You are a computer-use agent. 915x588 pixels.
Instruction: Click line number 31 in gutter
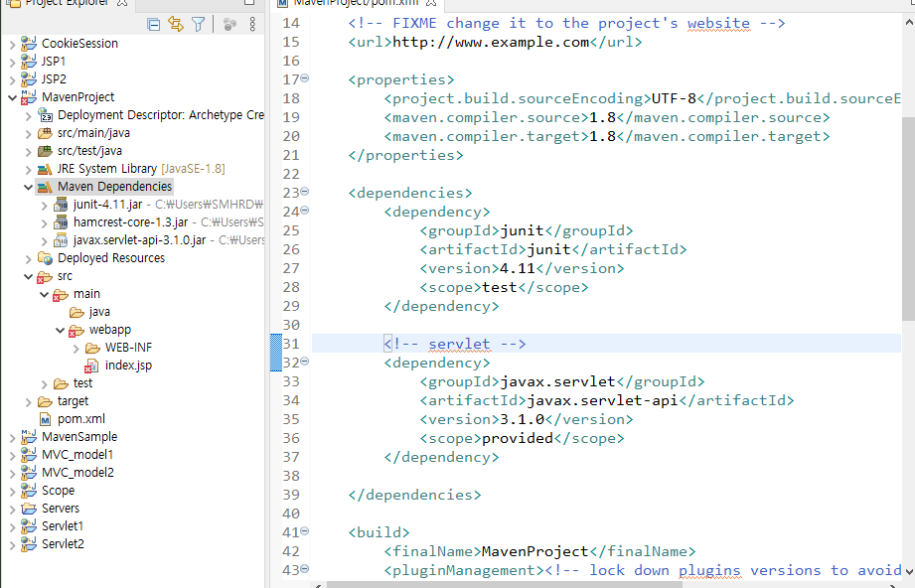pyautogui.click(x=291, y=344)
